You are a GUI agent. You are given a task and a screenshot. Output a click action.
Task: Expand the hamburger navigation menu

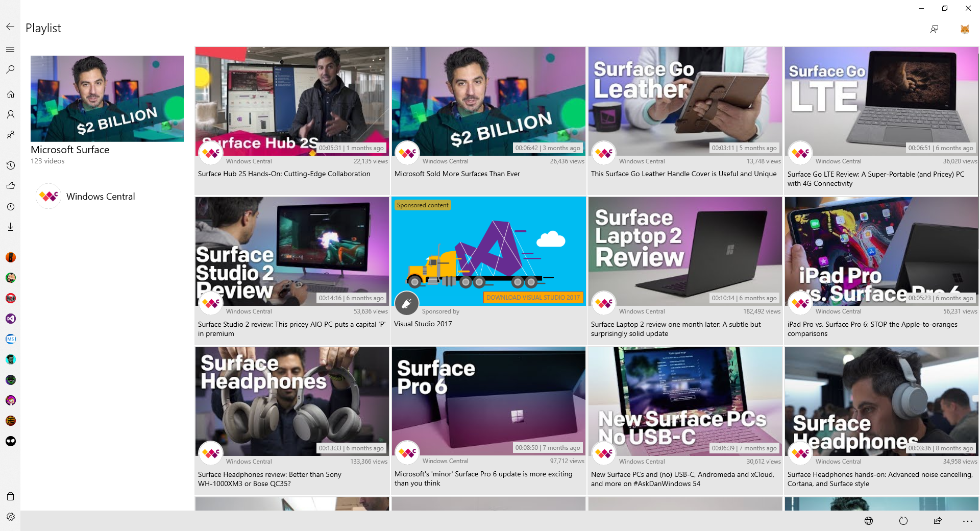click(x=10, y=49)
